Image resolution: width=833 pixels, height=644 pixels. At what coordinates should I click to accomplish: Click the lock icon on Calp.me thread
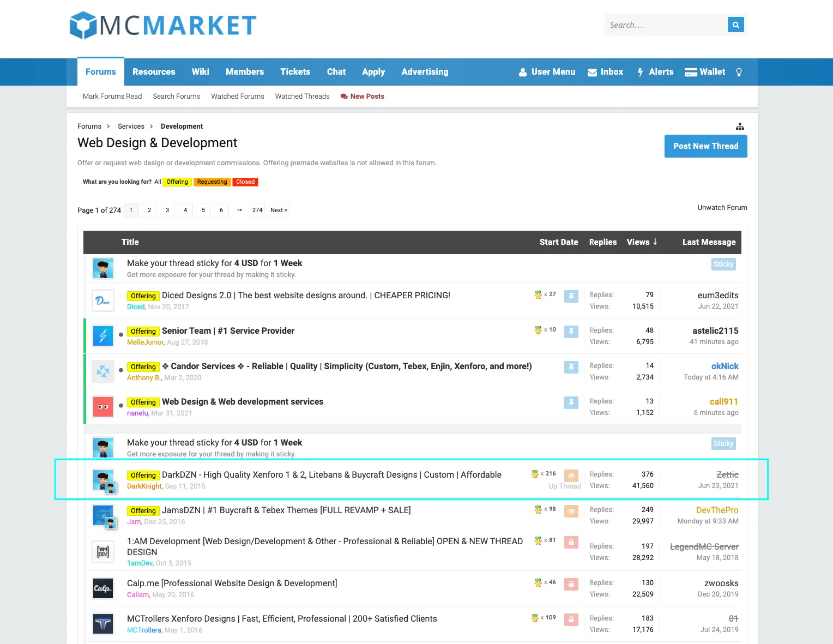coord(571,584)
